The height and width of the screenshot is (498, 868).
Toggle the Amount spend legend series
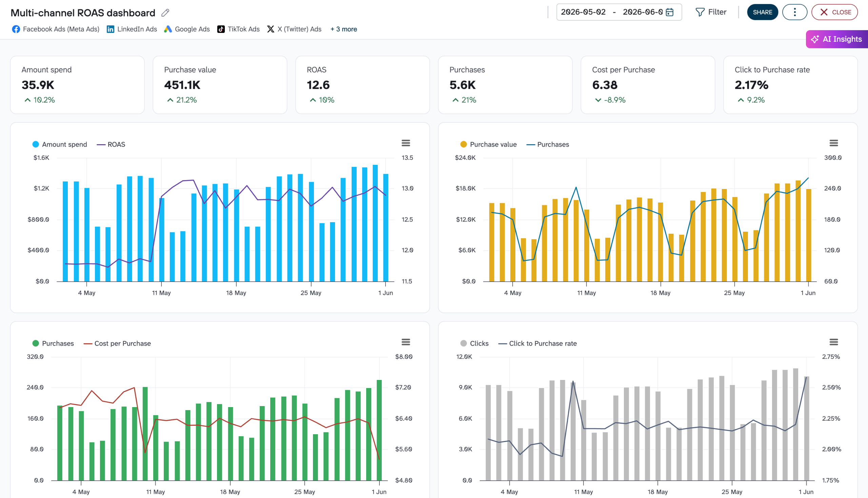(60, 145)
